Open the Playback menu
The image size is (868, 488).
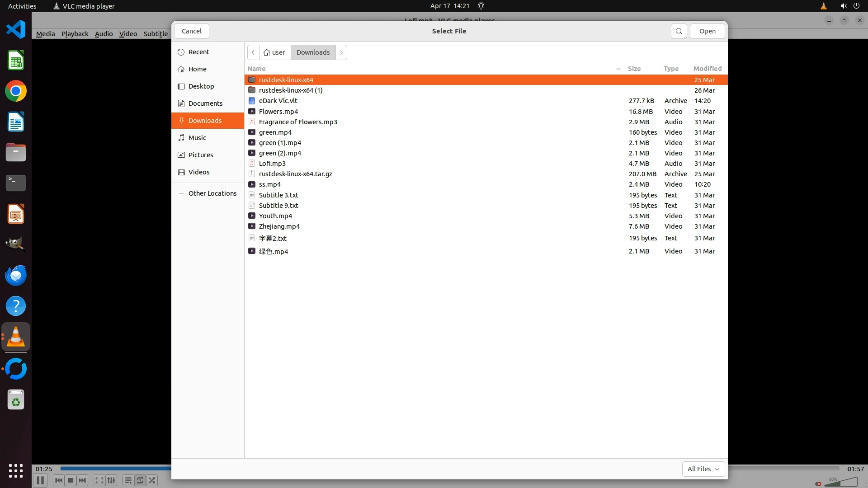pyautogui.click(x=75, y=34)
